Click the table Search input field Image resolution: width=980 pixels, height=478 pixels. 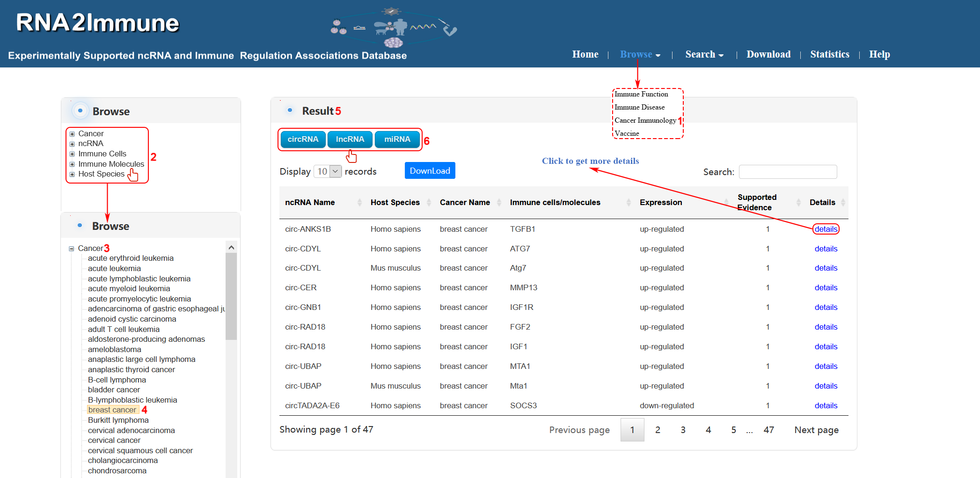(788, 172)
